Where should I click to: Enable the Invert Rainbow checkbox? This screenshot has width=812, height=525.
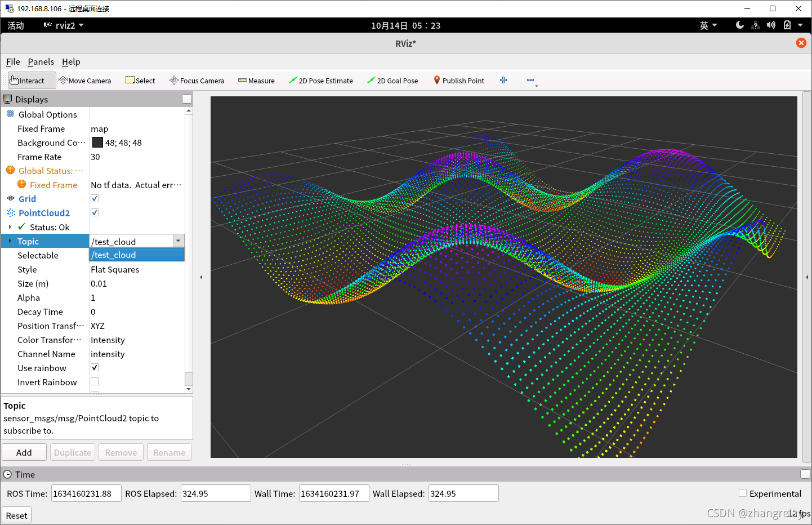point(95,381)
